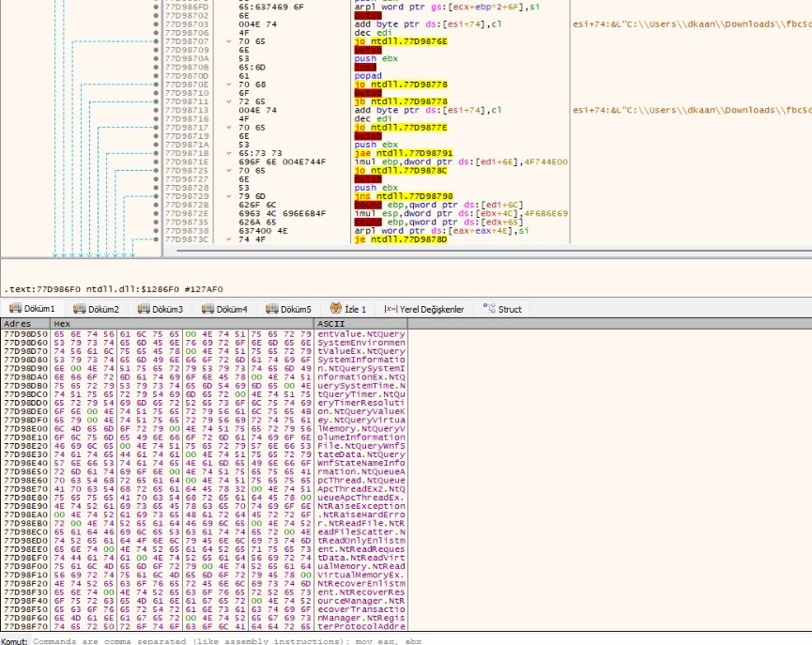Show the Yerel Değişkenler tab
Viewport: 812px width, 645px height.
coord(424,309)
